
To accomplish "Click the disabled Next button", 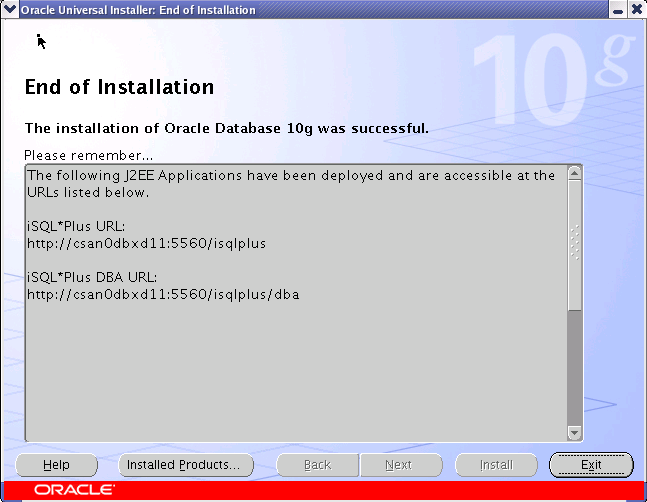I will (x=401, y=465).
